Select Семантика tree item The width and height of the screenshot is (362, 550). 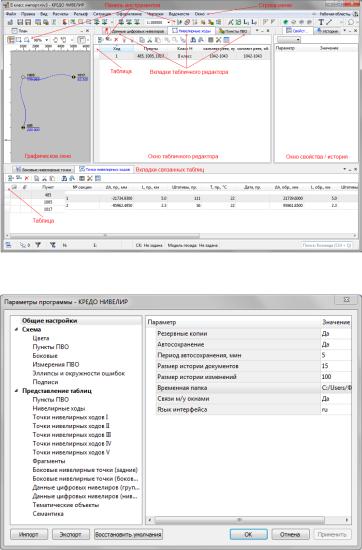(48, 514)
